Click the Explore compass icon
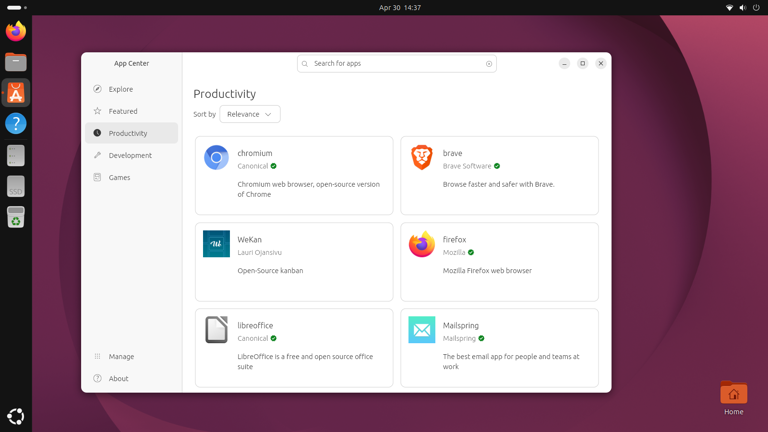The width and height of the screenshot is (768, 432). tap(97, 89)
